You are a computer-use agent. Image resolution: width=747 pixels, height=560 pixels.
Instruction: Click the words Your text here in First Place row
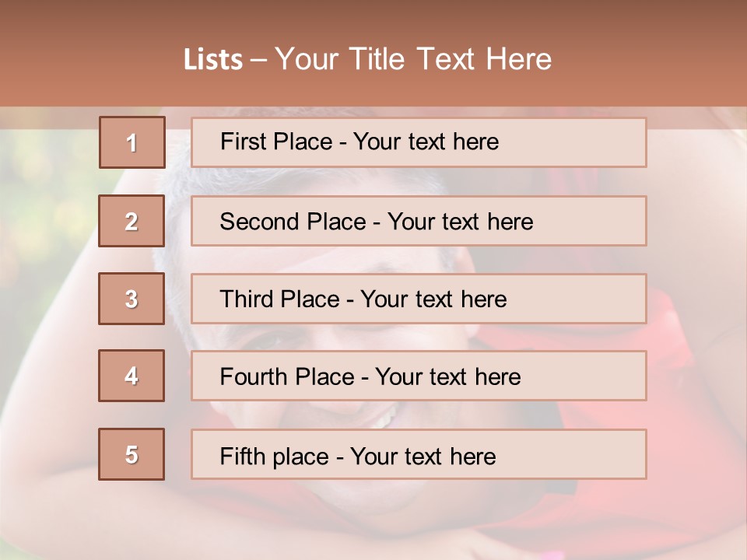pos(426,142)
